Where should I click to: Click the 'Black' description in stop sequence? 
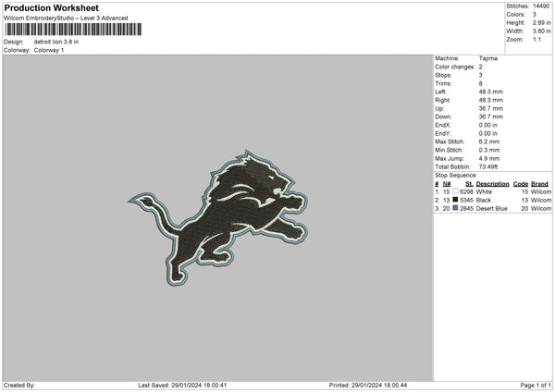point(484,201)
